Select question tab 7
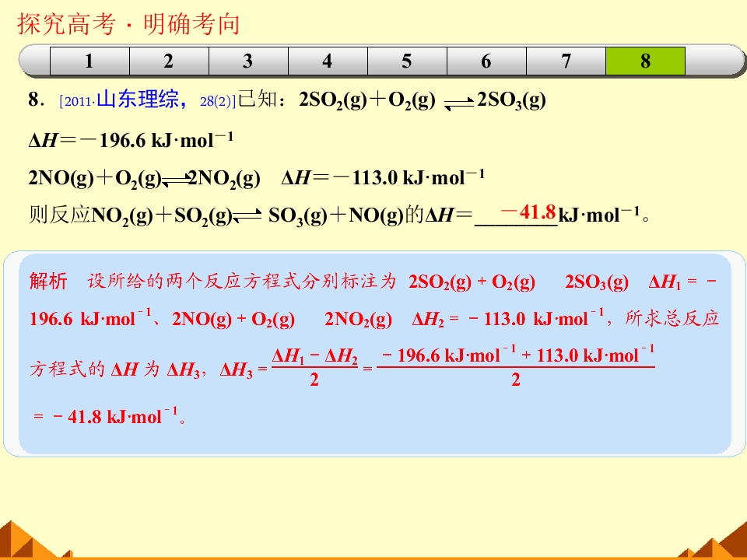The height and width of the screenshot is (560, 747). pos(566,61)
